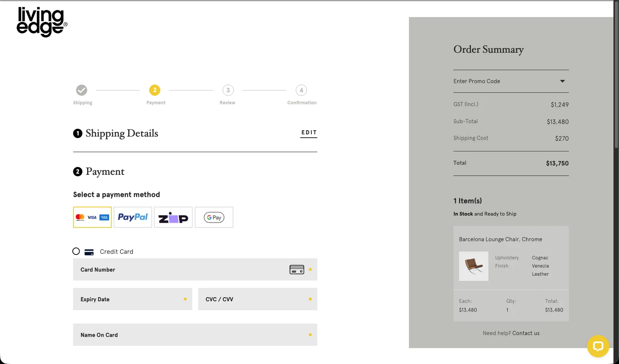Focus the Expiry Date field

tap(133, 299)
